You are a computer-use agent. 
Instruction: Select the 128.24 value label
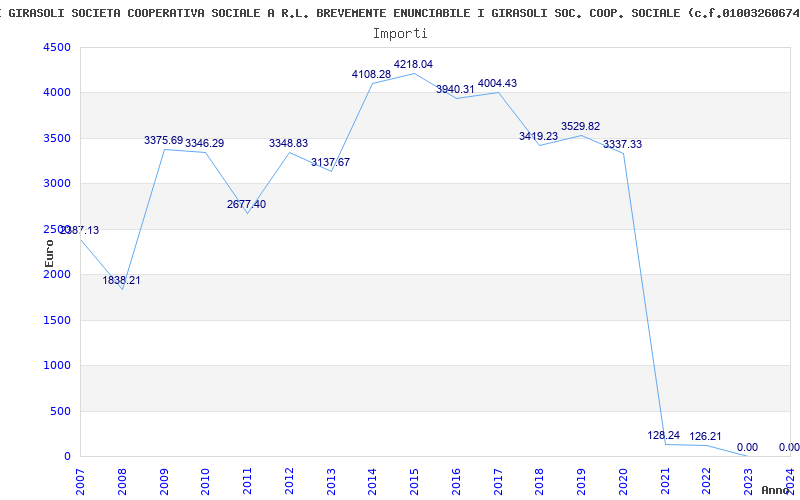tap(664, 435)
